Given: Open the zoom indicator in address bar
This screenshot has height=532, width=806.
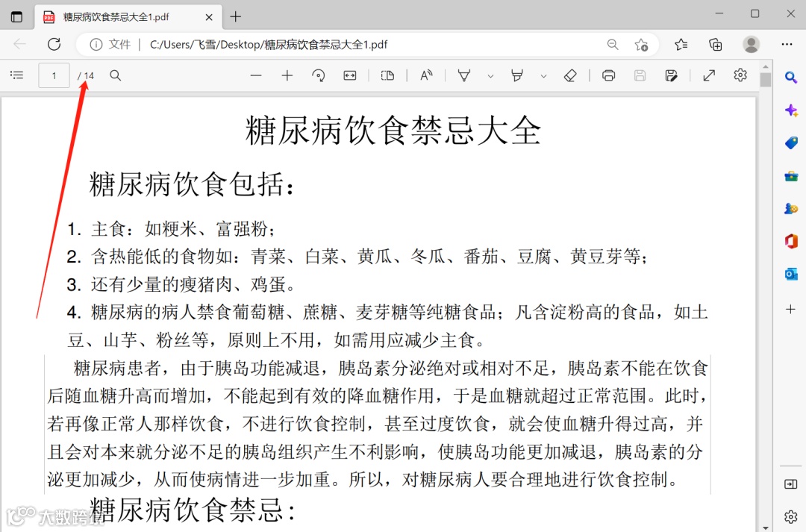Looking at the screenshot, I should [x=612, y=45].
